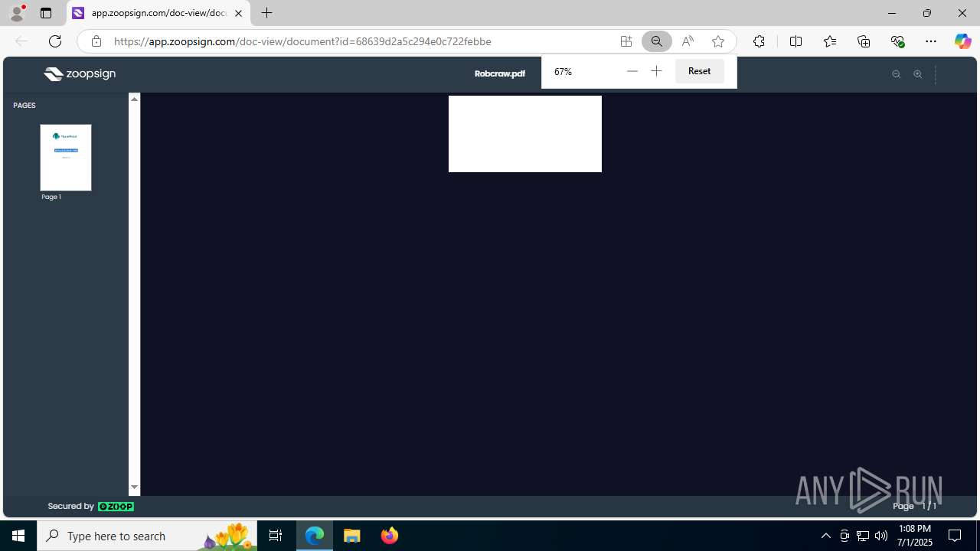Click the zoopsign logo
The image size is (980, 551).
pos(80,74)
